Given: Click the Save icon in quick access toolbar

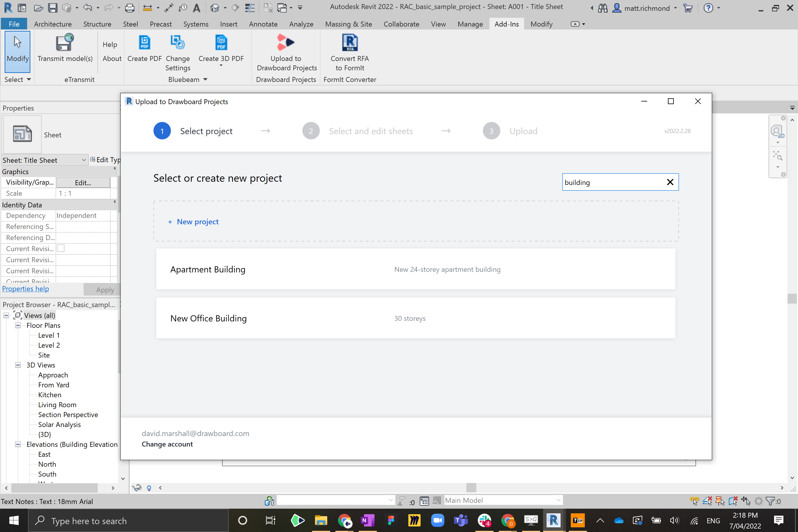Looking at the screenshot, I should pos(52,8).
